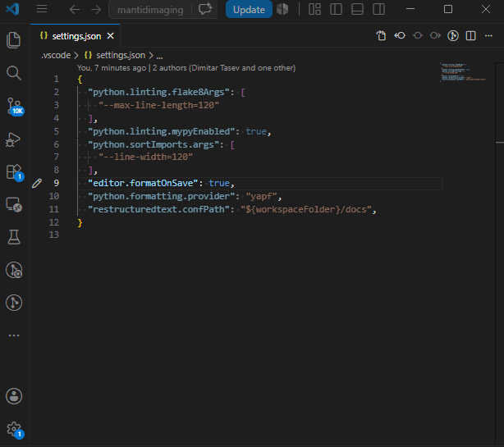Image resolution: width=504 pixels, height=447 pixels.
Task: Click the "yapf" value
Action: (x=261, y=196)
